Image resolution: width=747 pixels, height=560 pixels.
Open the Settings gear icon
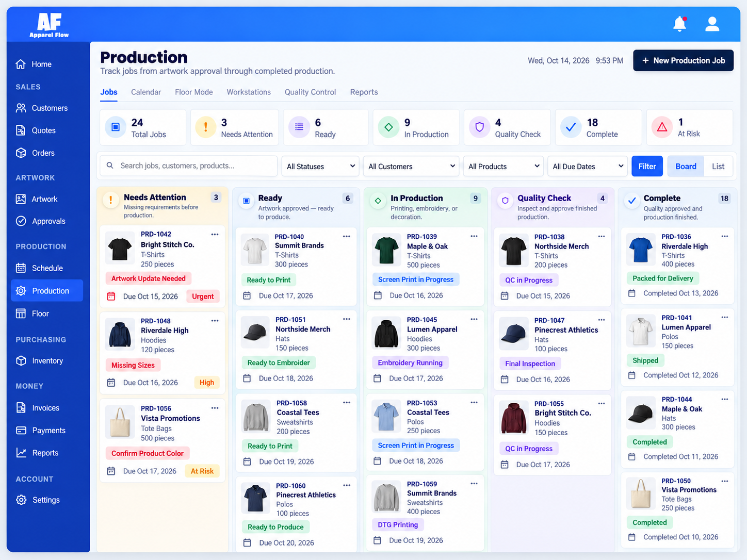click(x=21, y=500)
